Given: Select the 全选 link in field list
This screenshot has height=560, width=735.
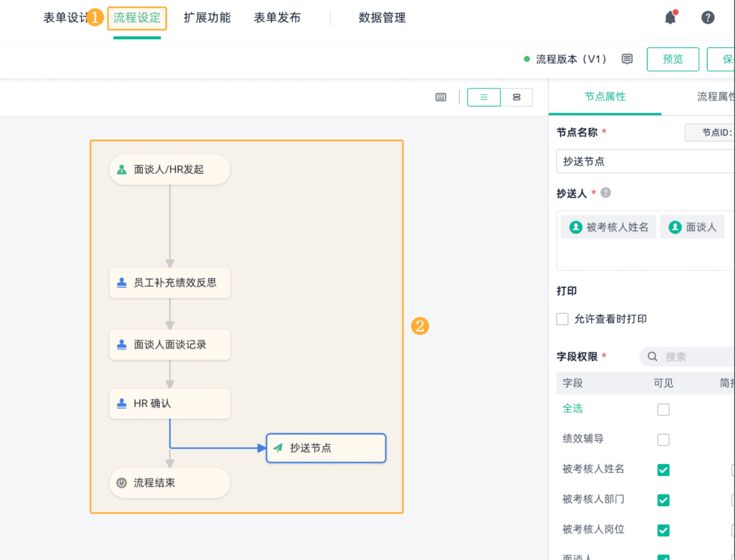Looking at the screenshot, I should 573,409.
